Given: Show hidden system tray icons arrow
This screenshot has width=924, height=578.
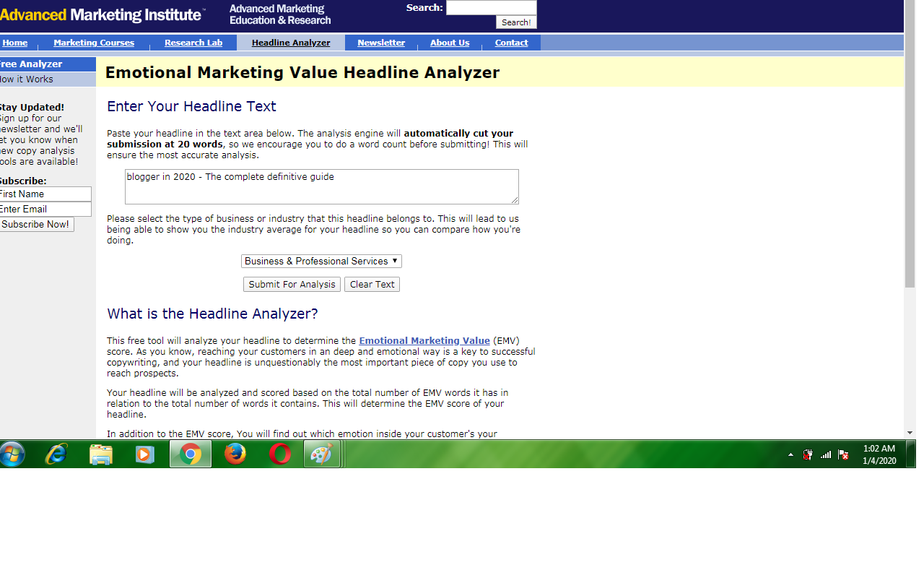Looking at the screenshot, I should click(x=790, y=455).
